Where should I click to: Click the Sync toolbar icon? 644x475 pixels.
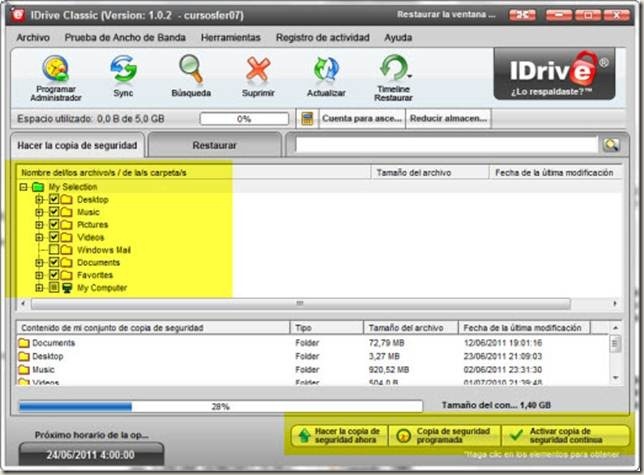point(124,69)
